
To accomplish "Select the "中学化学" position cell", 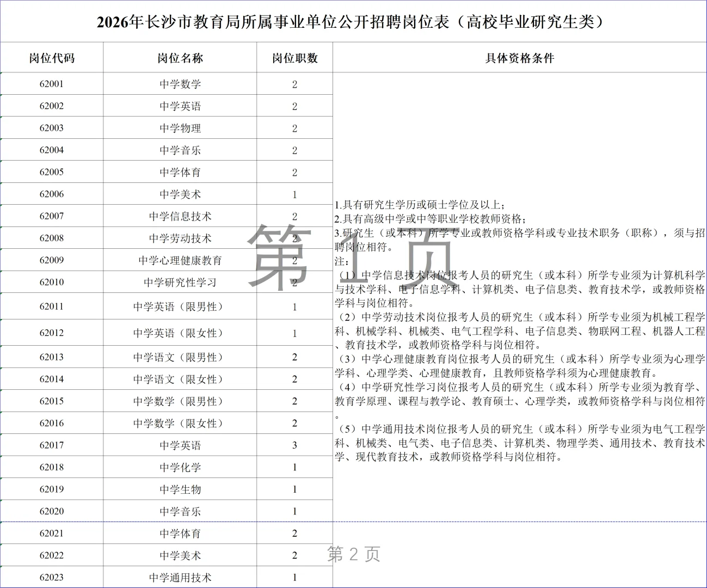I will 180,467.
